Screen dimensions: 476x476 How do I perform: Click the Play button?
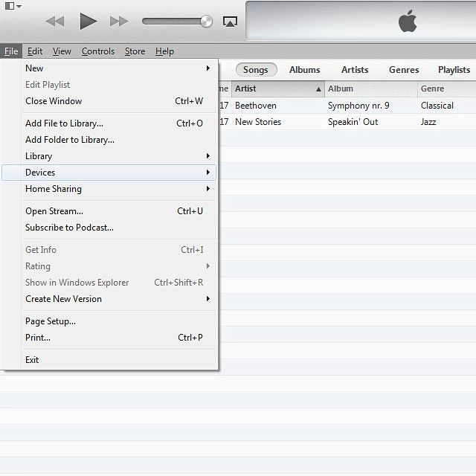coord(88,22)
